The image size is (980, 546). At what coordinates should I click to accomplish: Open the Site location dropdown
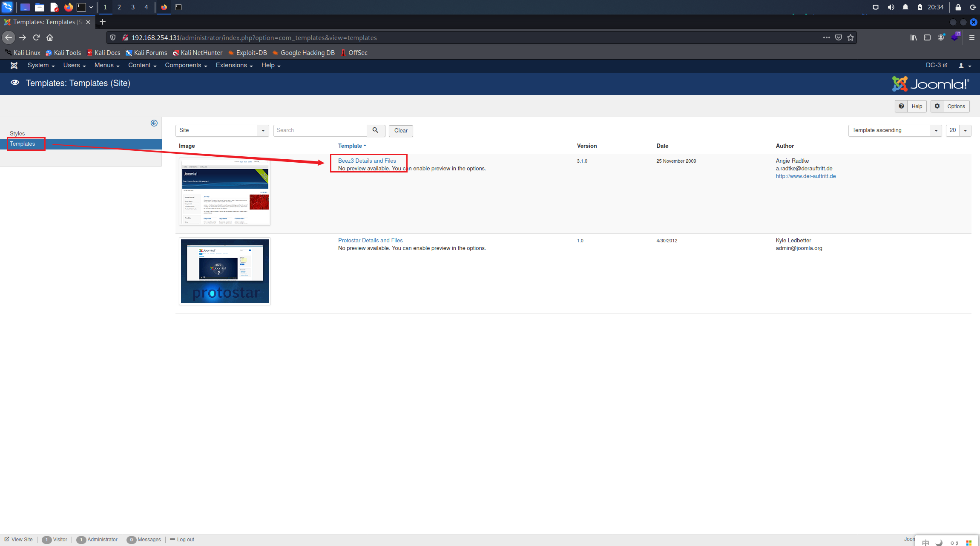point(222,130)
